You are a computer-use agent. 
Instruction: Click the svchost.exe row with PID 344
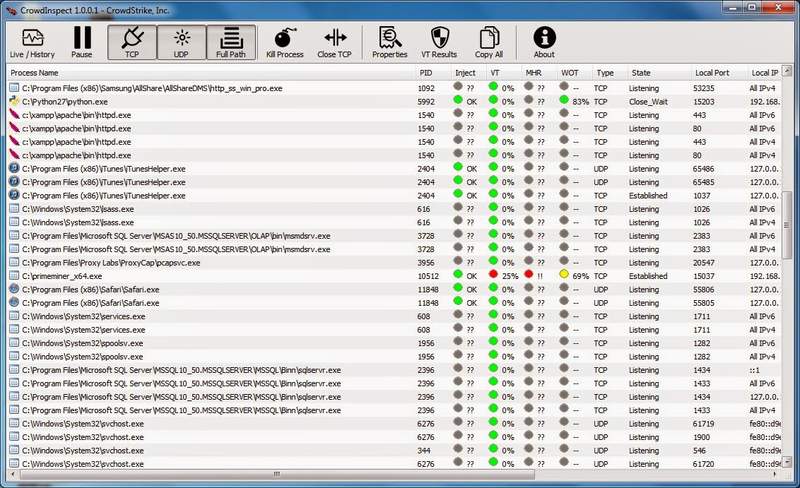coord(394,451)
